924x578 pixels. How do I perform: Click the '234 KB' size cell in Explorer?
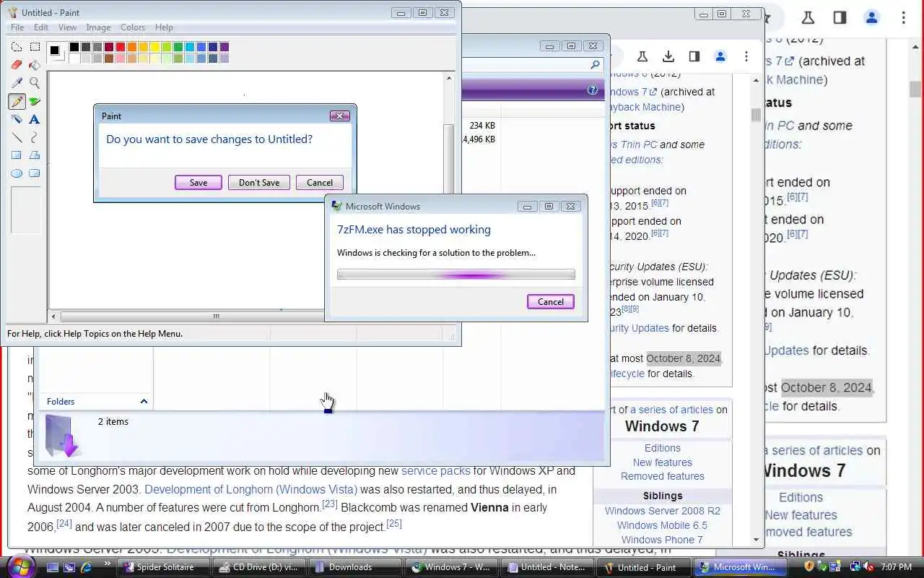pyautogui.click(x=482, y=125)
